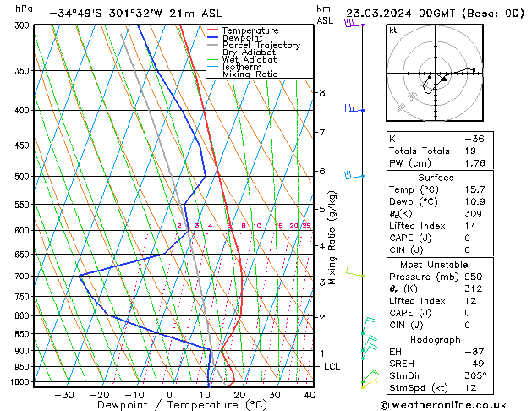The image size is (532, 411).
Task: Click the surface Temp value '15.7'
Action: tap(475, 189)
